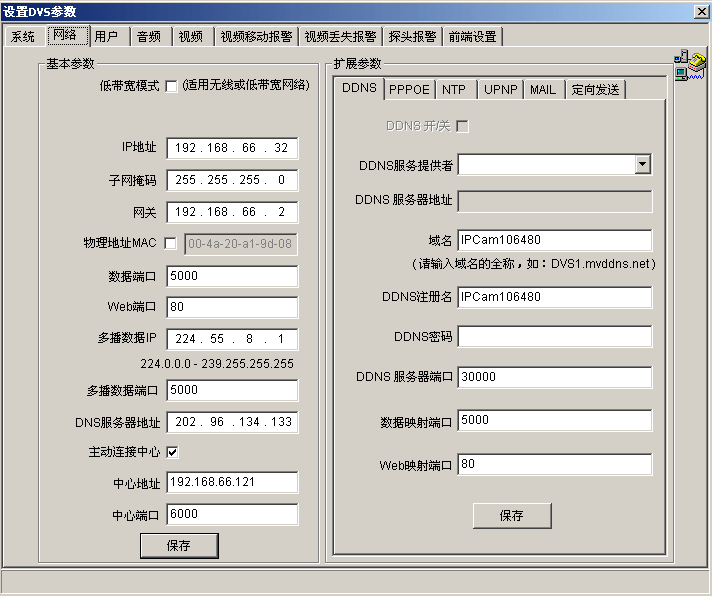Select the Web端口 input field
712x596 pixels.
click(232, 308)
